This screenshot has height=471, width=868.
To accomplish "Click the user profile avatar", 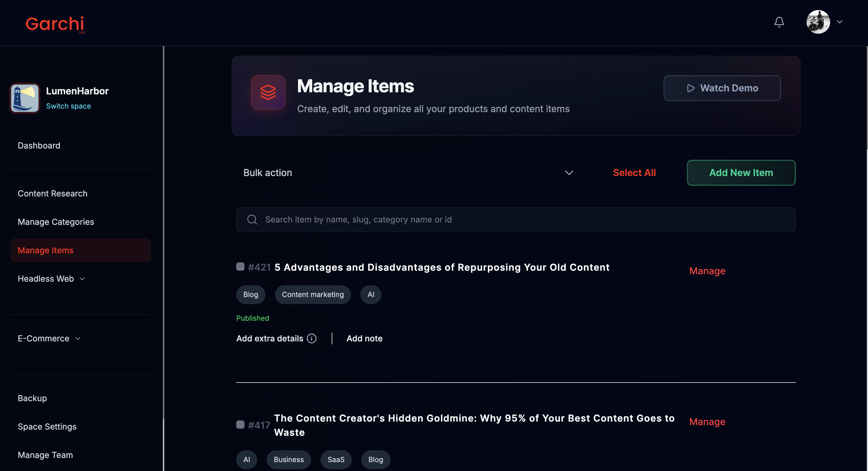I will point(818,22).
